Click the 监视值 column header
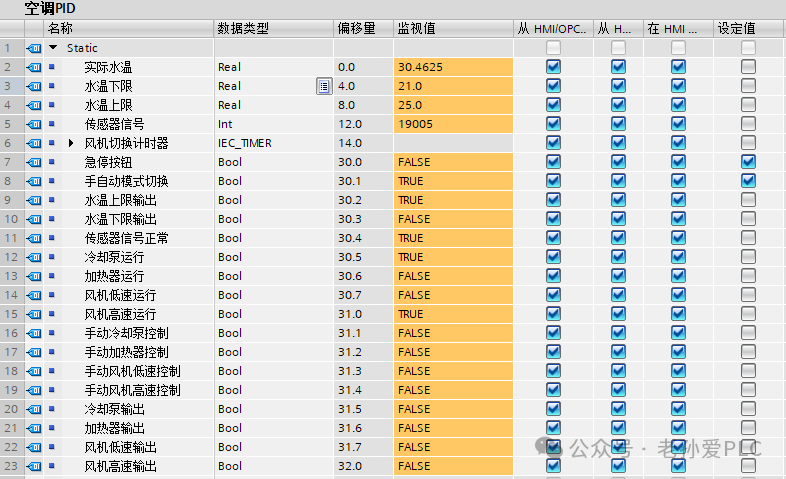The width and height of the screenshot is (786, 479). [453, 29]
